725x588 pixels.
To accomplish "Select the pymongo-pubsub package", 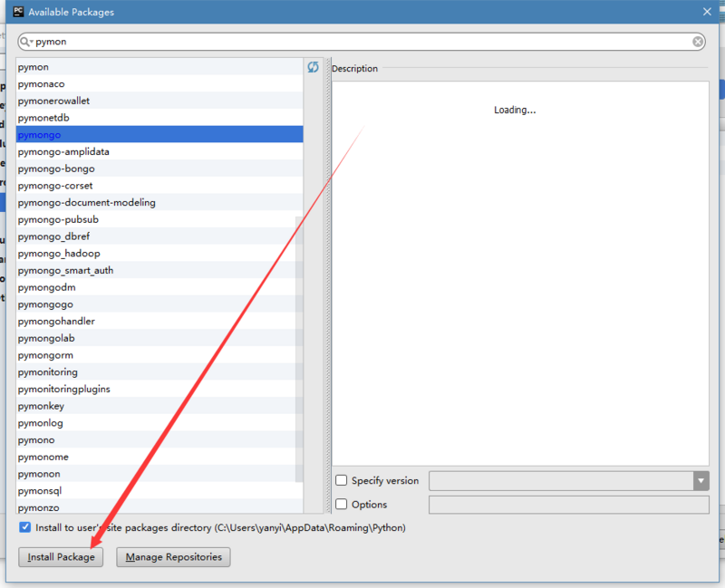I will pyautogui.click(x=159, y=219).
